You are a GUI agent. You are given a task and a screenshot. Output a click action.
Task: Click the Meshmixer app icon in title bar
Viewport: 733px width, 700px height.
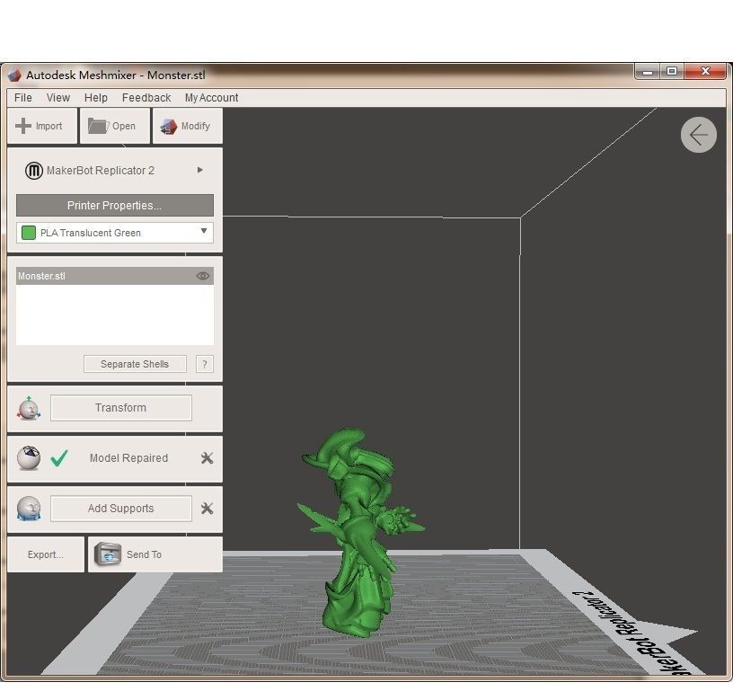(x=14, y=75)
